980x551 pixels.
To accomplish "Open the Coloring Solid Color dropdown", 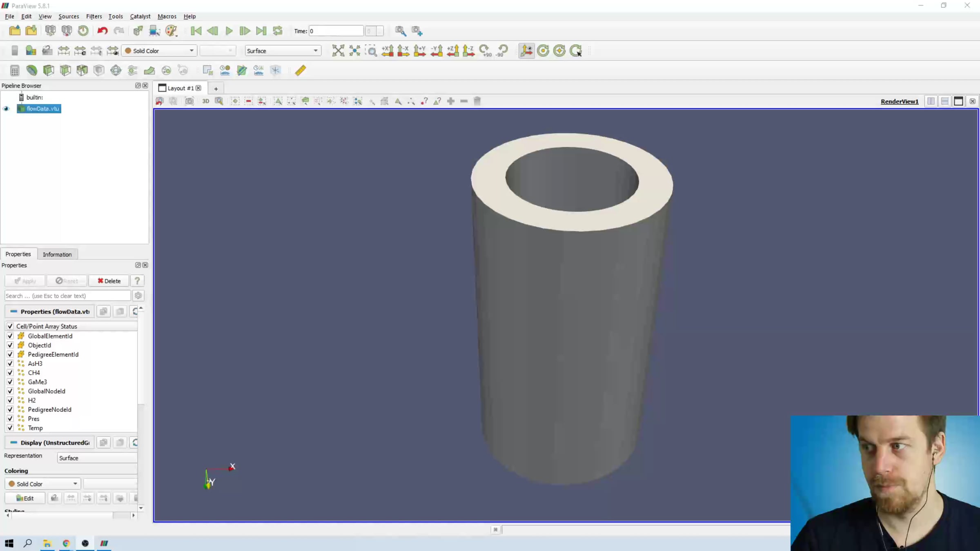I will 43,484.
